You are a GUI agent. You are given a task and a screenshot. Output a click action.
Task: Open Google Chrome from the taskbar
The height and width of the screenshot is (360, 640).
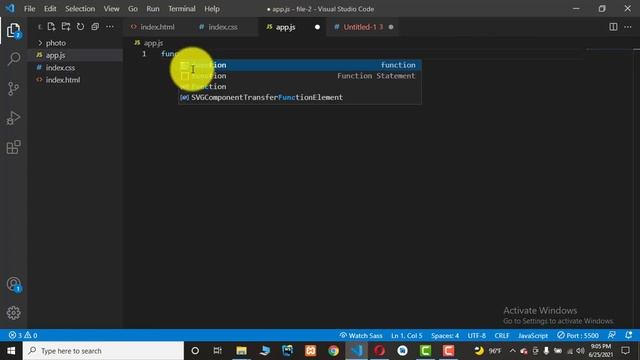coord(333,351)
